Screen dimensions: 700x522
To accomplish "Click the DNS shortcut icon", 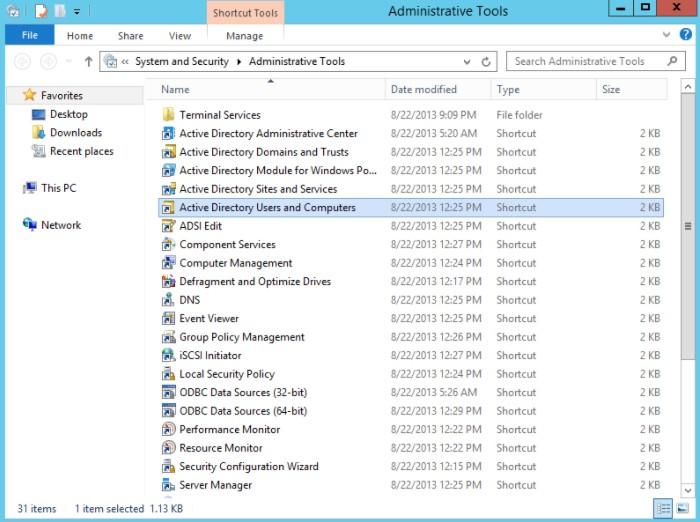I will 168,300.
